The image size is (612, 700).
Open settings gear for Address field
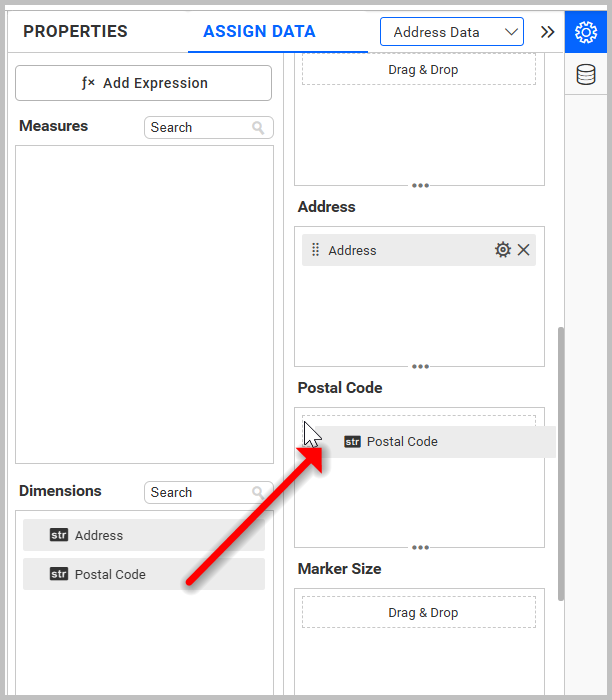503,250
